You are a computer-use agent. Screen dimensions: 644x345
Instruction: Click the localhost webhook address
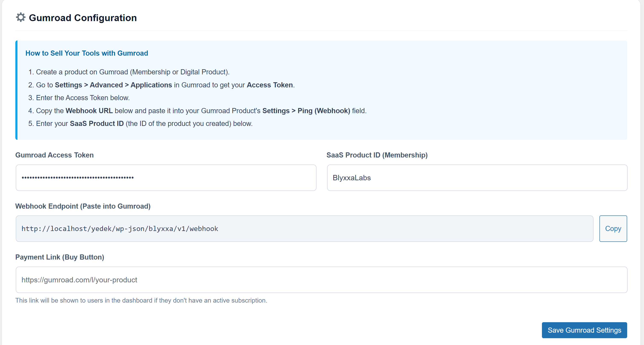(x=120, y=228)
